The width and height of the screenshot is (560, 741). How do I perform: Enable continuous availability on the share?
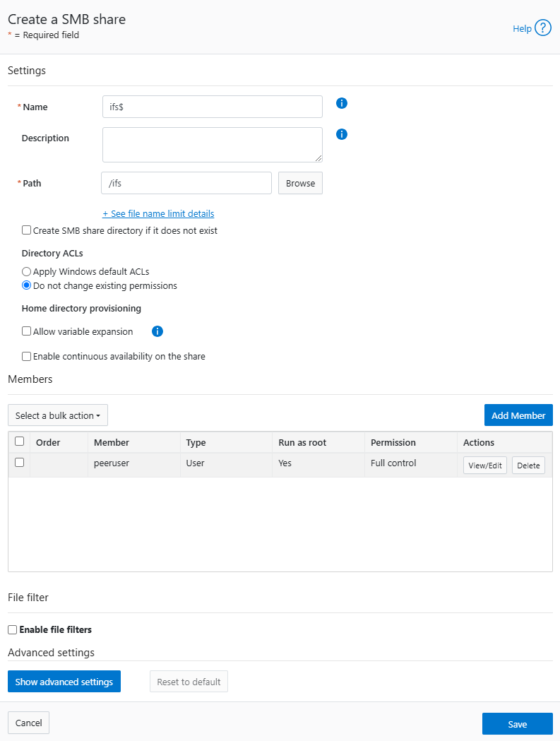pos(26,356)
